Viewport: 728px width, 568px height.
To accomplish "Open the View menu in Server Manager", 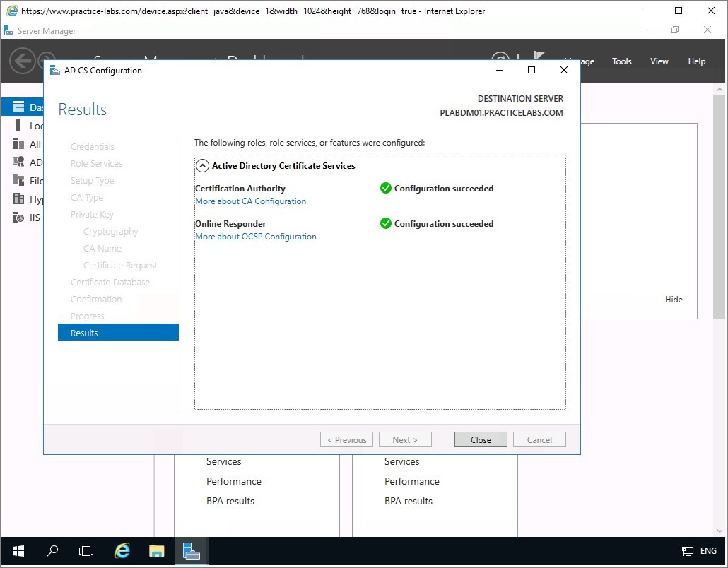I will point(659,61).
